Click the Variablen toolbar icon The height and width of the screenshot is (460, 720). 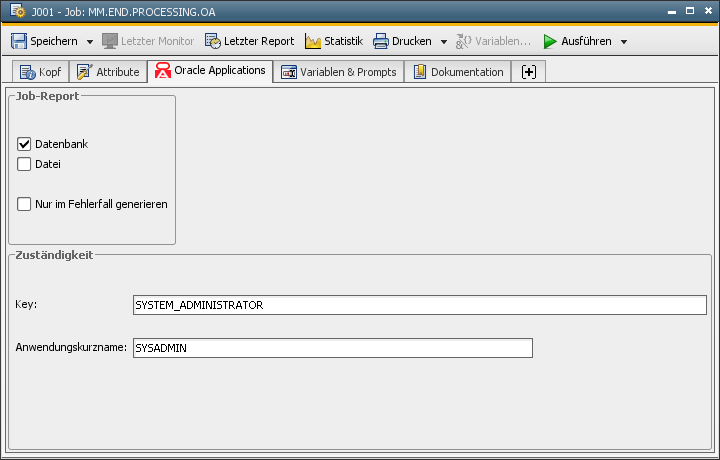[x=463, y=41]
